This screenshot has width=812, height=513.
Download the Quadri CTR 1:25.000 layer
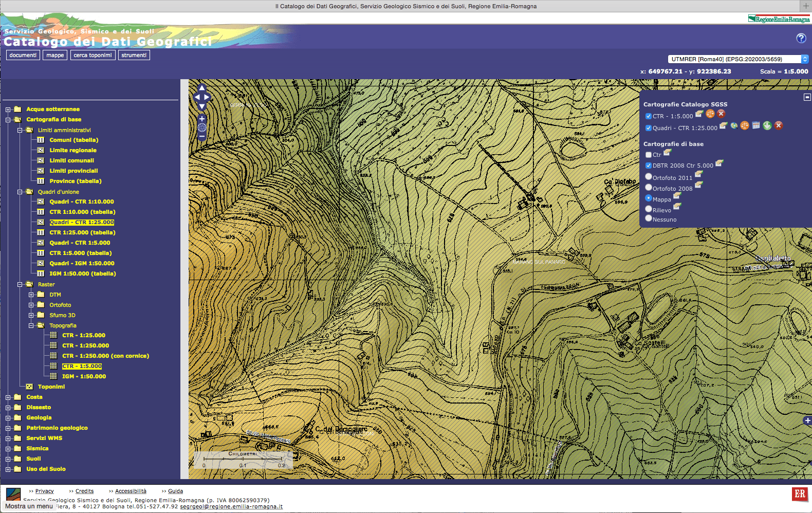pyautogui.click(x=767, y=125)
